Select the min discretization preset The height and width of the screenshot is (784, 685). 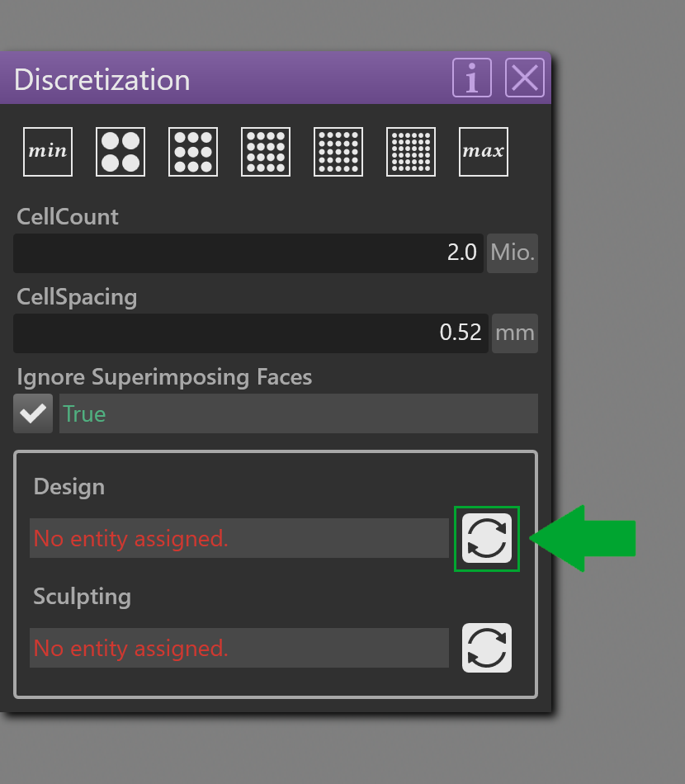tap(48, 152)
